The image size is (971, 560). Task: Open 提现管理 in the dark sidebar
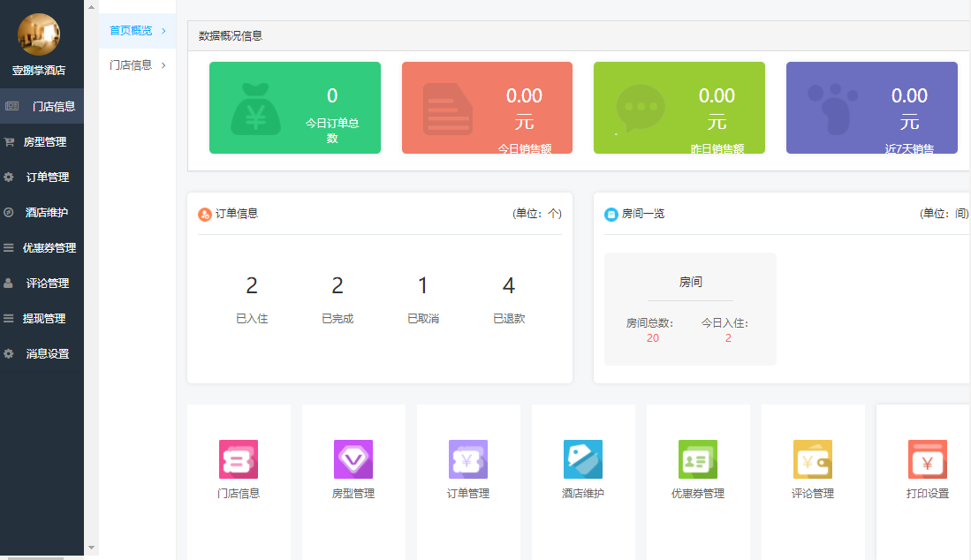coord(42,318)
